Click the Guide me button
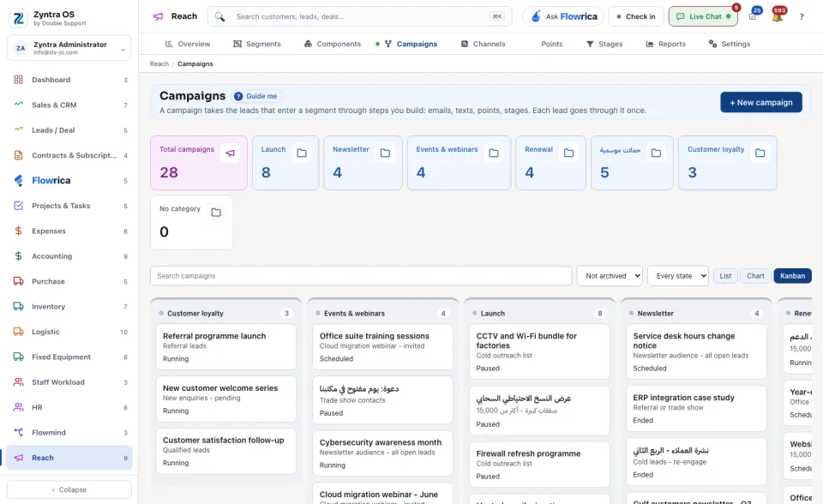 [x=256, y=96]
